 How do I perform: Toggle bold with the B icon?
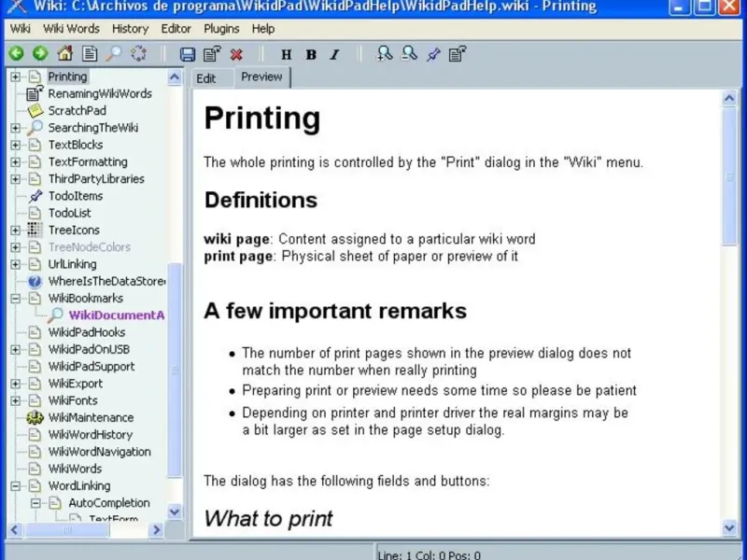click(x=311, y=55)
